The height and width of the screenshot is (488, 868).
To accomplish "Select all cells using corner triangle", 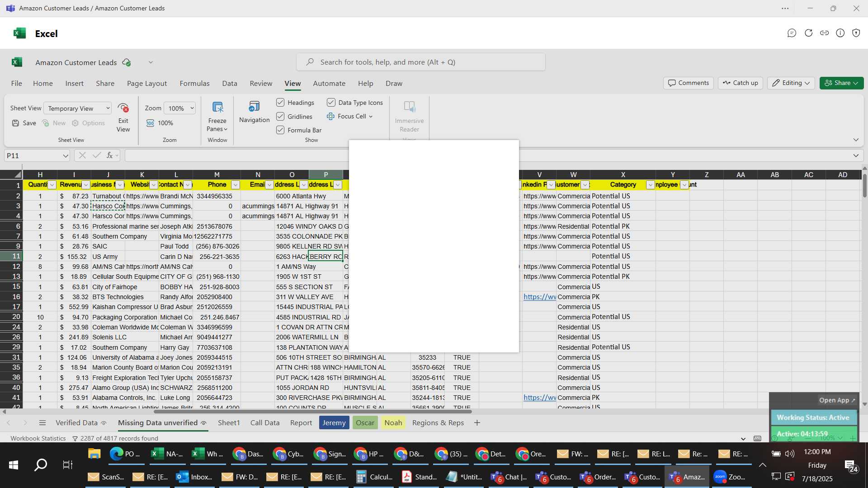I will pyautogui.click(x=17, y=174).
